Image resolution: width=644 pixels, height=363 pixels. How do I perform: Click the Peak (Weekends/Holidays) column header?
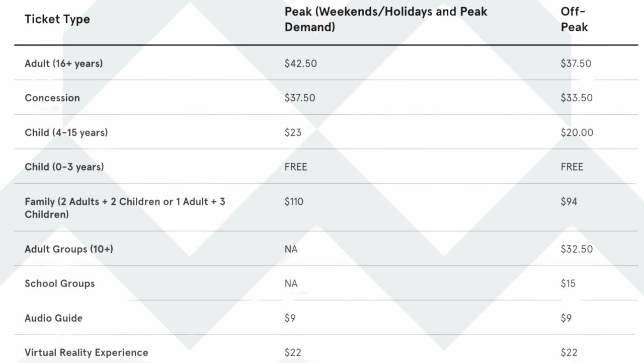385,19
